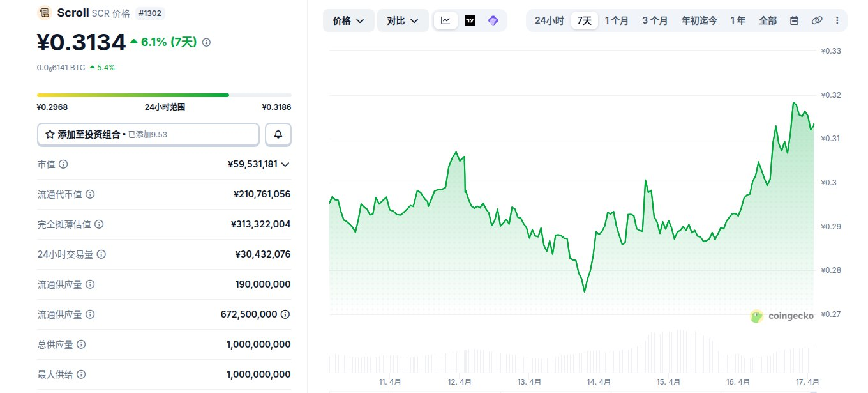The height and width of the screenshot is (393, 868).
Task: Select the 7天 time range
Action: pyautogui.click(x=585, y=20)
